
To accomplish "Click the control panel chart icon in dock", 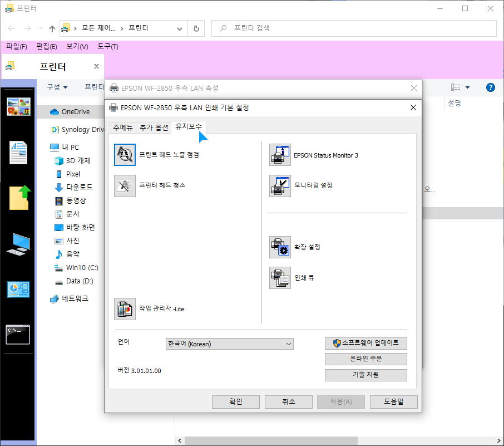I will click(18, 290).
